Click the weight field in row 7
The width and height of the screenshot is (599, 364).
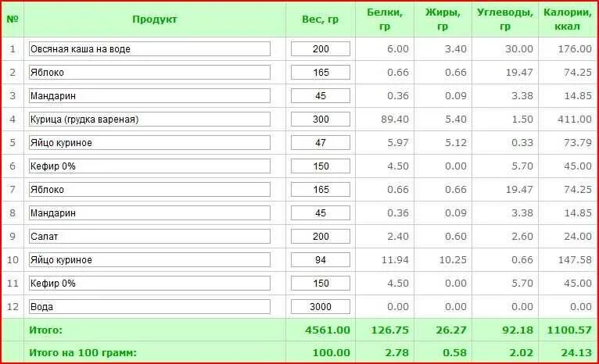click(321, 190)
